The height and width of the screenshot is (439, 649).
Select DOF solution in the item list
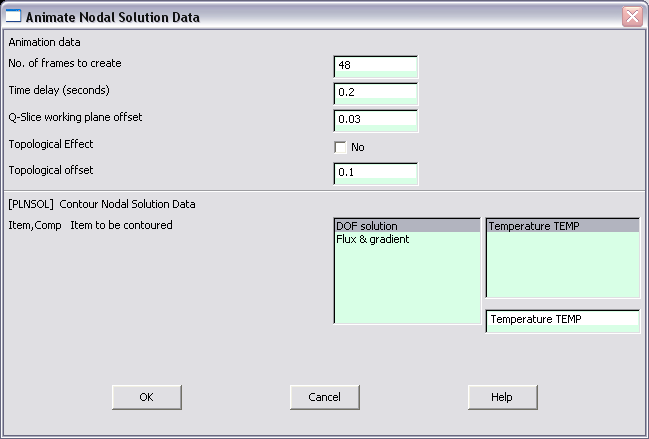pos(407,226)
